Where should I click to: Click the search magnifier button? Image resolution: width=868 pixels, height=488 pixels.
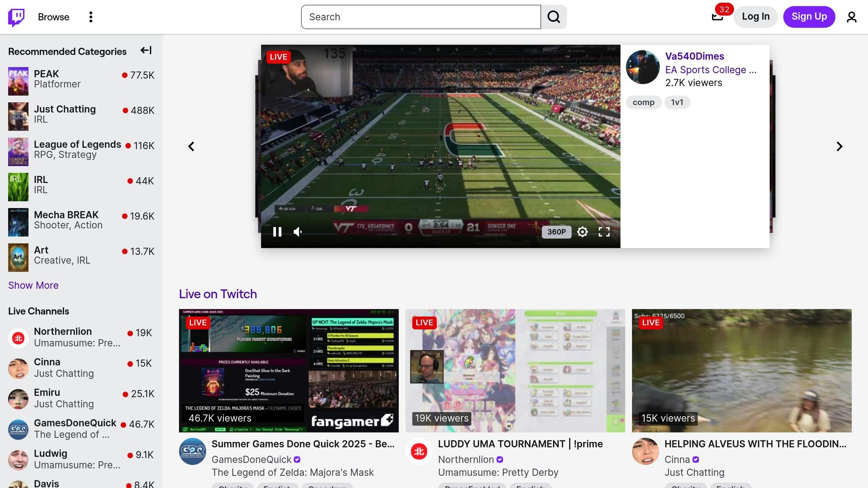click(554, 17)
